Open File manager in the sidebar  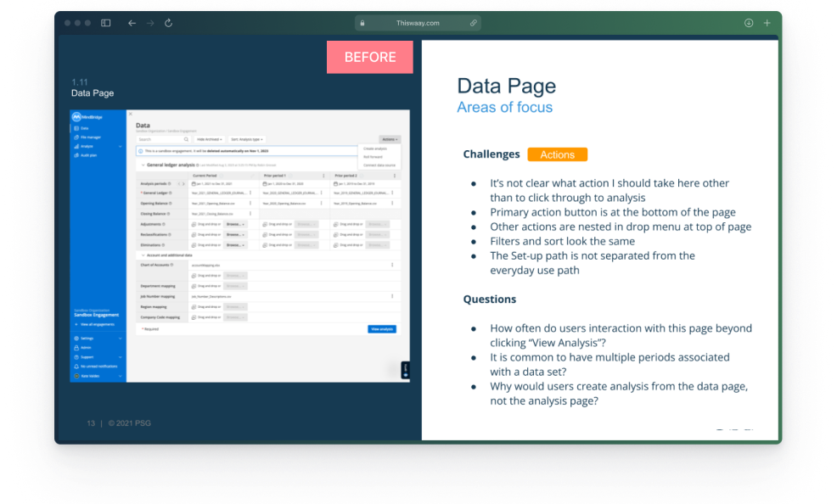click(91, 137)
